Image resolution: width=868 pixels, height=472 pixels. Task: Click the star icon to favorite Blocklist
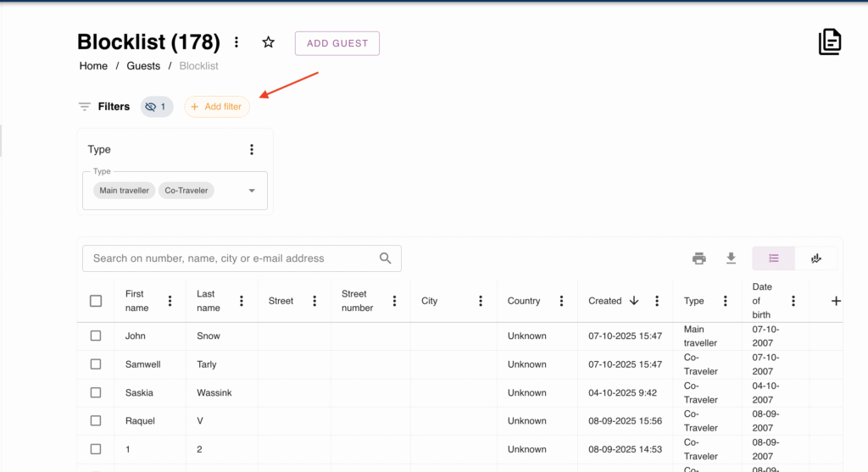tap(269, 42)
